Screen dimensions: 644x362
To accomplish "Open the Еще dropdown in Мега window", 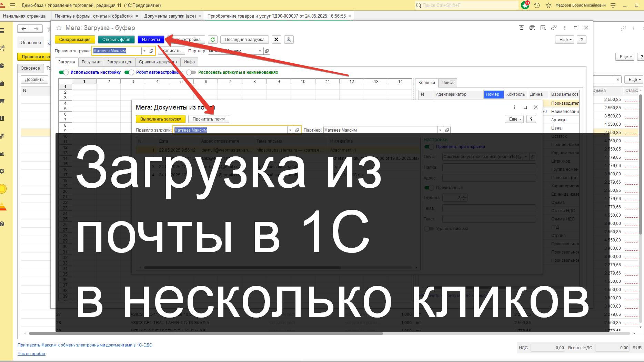I will coord(564,39).
